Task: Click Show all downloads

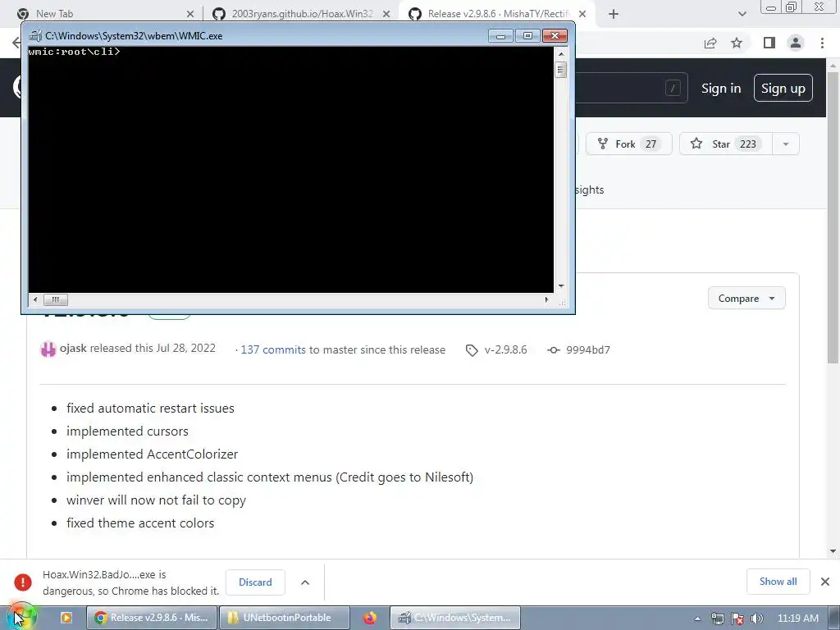Action: point(778,582)
